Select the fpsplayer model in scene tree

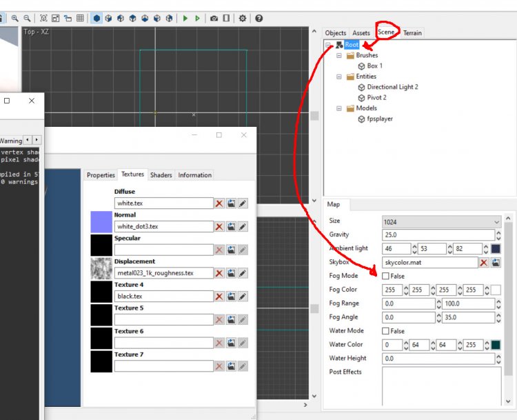pyautogui.click(x=380, y=119)
